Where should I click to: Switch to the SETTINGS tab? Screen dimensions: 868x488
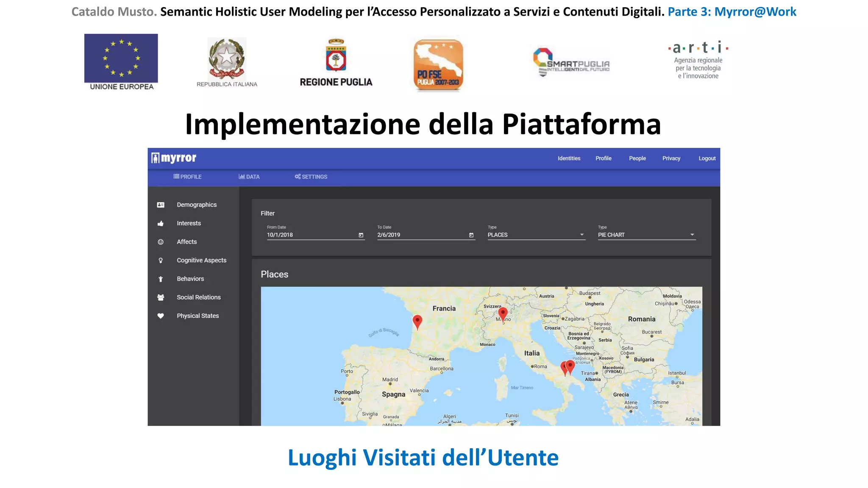311,177
